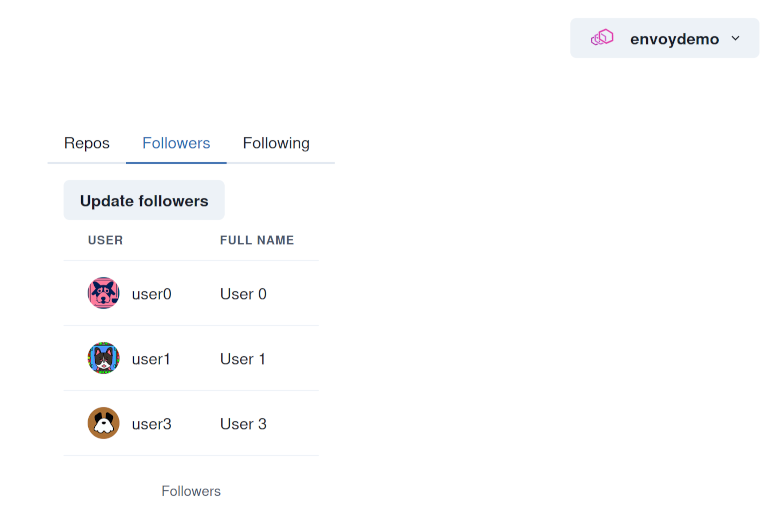This screenshot has width=780, height=527.
Task: Open the user3 username link
Action: click(x=152, y=424)
